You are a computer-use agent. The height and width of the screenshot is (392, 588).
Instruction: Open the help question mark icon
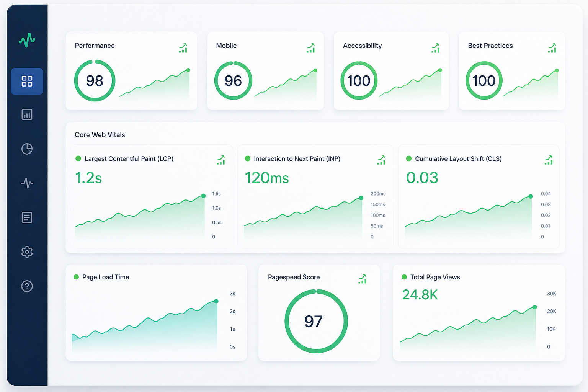tap(27, 286)
